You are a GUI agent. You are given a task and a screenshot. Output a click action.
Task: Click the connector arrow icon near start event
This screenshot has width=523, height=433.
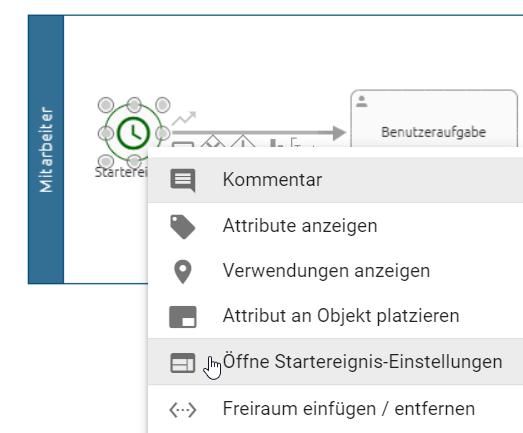(184, 118)
